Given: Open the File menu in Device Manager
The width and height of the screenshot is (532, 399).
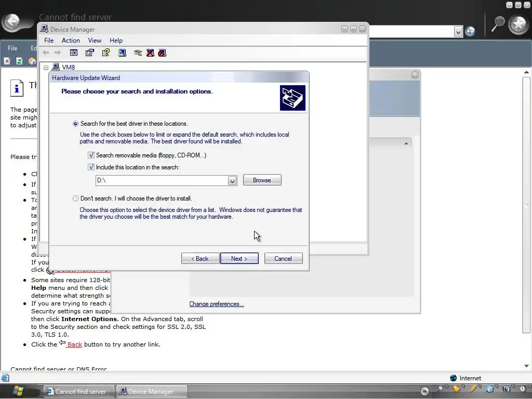Looking at the screenshot, I should [x=49, y=41].
